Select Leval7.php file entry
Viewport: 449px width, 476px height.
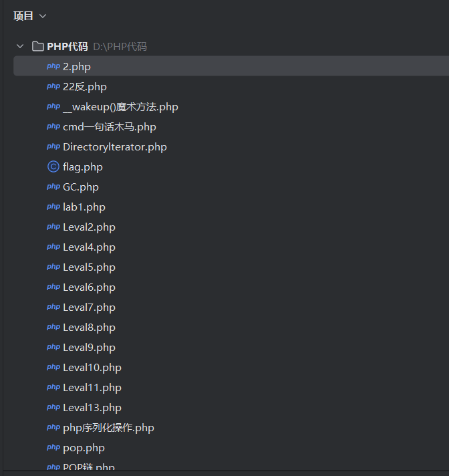click(89, 308)
